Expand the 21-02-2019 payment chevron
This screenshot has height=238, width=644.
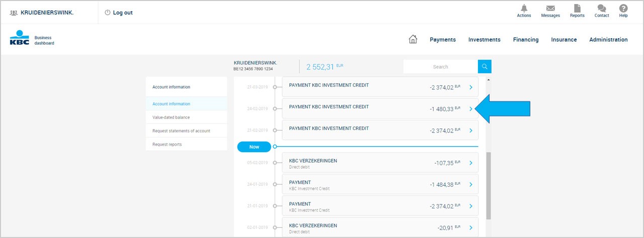[x=471, y=131]
